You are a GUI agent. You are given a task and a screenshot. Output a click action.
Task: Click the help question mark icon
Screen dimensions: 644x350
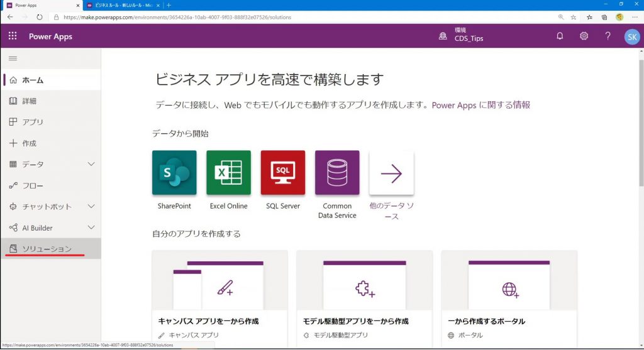(x=608, y=36)
